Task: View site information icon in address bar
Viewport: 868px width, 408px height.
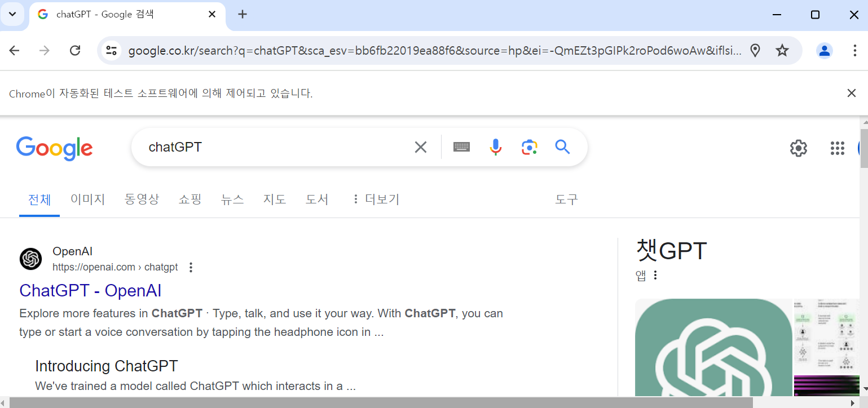Action: 112,51
